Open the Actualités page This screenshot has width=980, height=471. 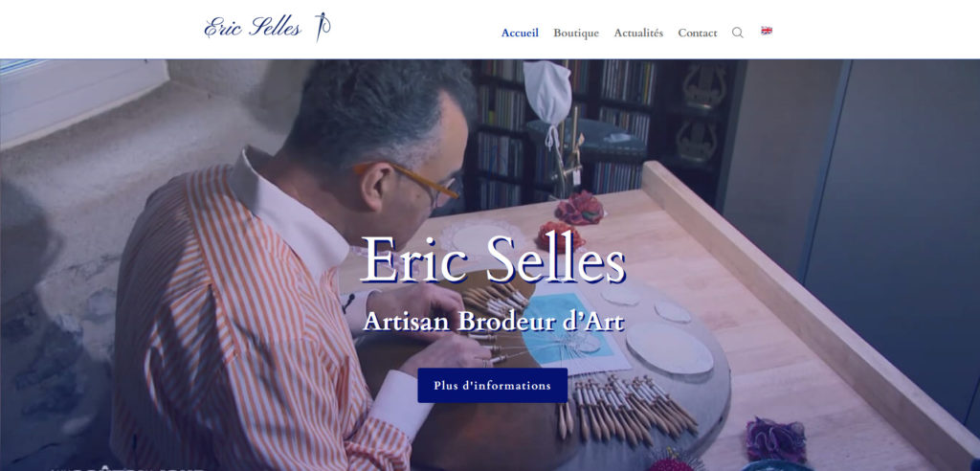(638, 33)
